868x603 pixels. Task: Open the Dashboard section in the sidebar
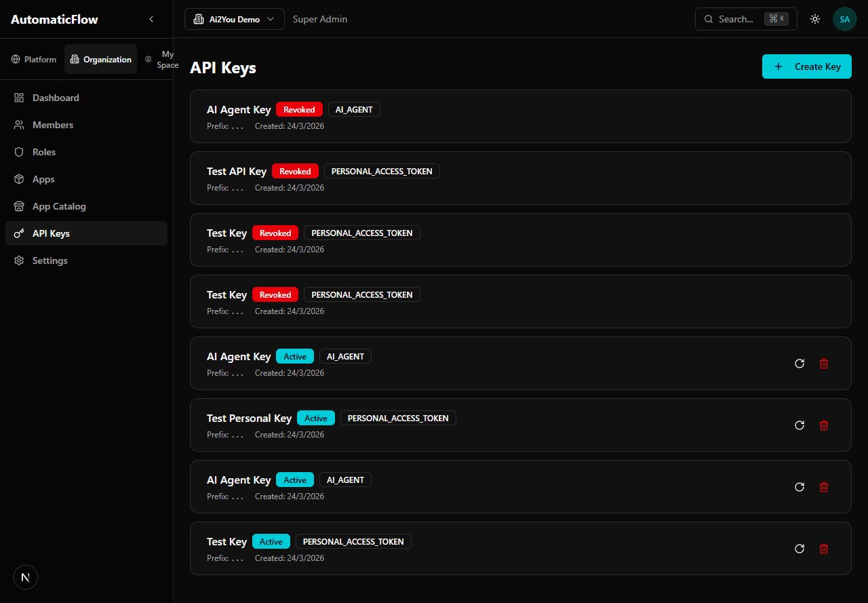pyautogui.click(x=56, y=98)
